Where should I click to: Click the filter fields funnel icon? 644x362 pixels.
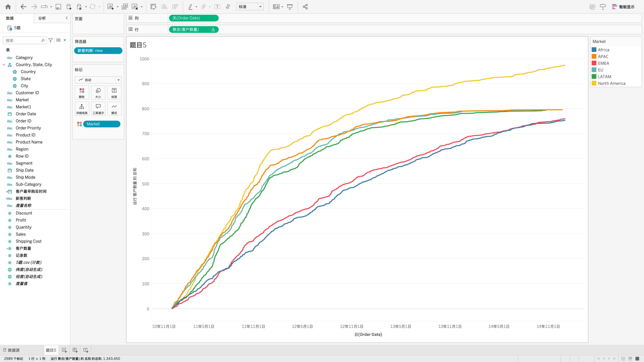(x=50, y=40)
